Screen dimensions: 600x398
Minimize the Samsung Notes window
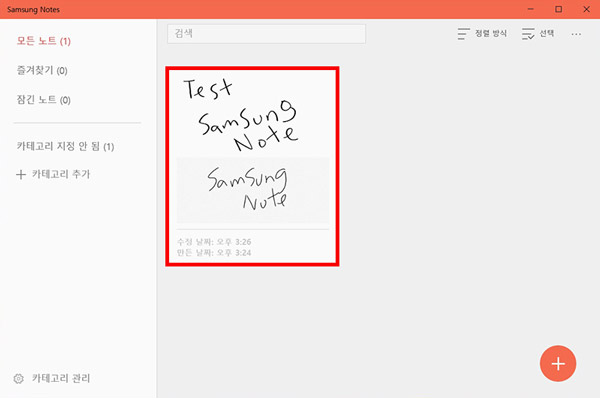click(x=530, y=9)
